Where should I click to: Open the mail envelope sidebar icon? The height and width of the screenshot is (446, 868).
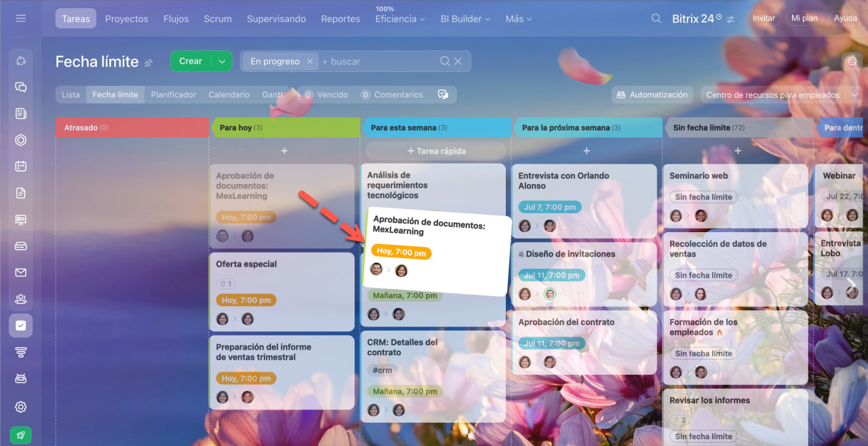pyautogui.click(x=21, y=273)
